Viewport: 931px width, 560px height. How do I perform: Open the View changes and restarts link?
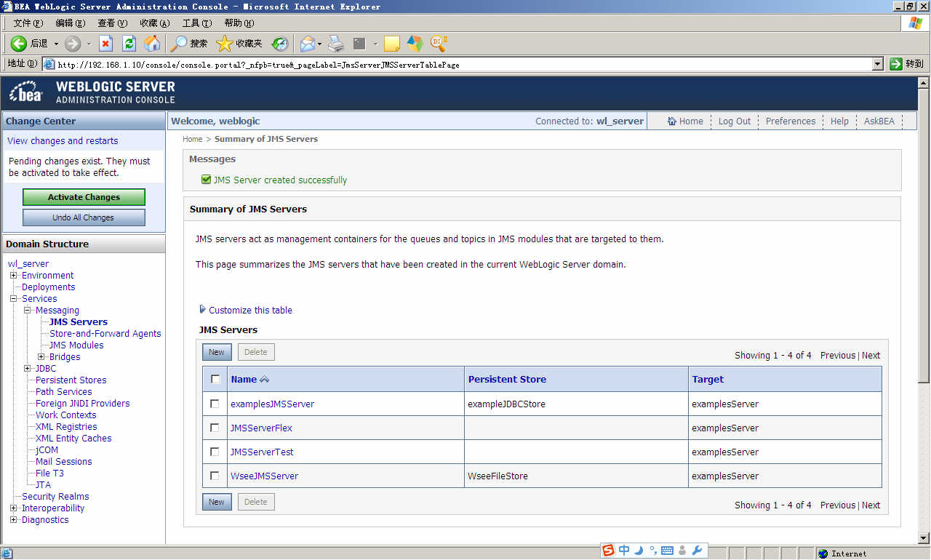[x=63, y=141]
